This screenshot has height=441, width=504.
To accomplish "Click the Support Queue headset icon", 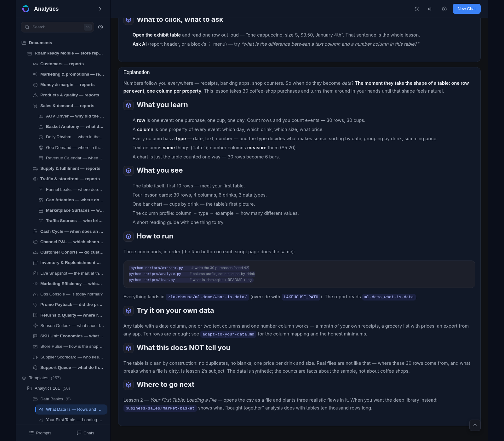I will [x=35, y=368].
